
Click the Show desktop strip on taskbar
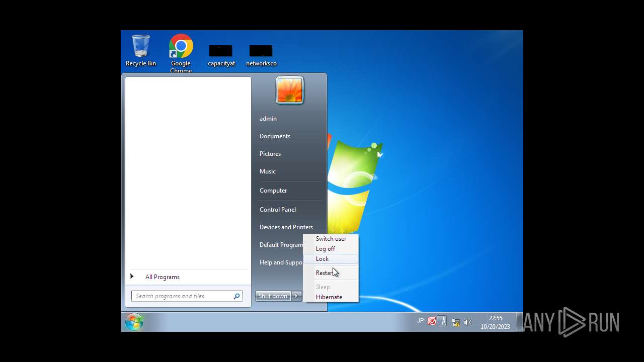point(519,322)
